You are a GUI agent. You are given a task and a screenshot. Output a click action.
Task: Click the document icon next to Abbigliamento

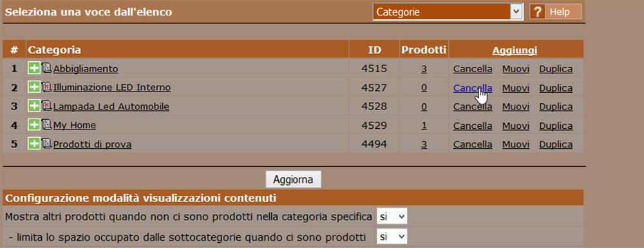coord(47,68)
